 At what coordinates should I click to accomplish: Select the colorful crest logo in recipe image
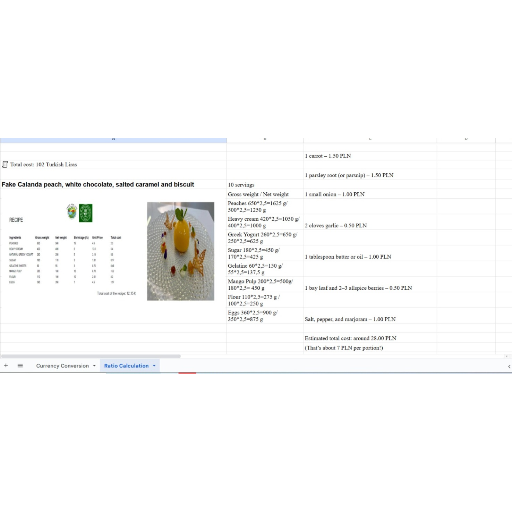click(x=72, y=211)
